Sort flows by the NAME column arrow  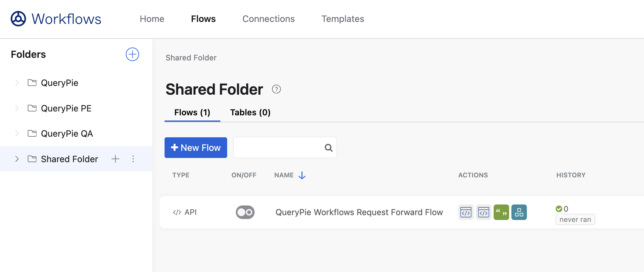point(302,175)
